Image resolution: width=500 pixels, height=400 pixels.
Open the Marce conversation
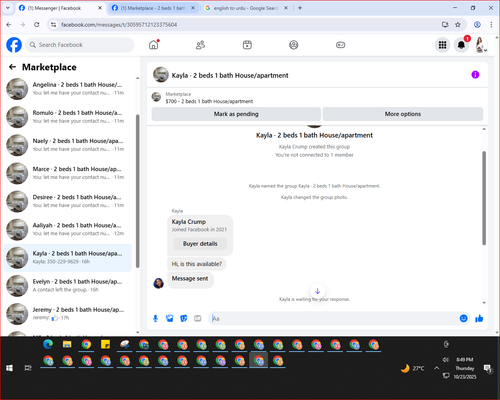68,173
